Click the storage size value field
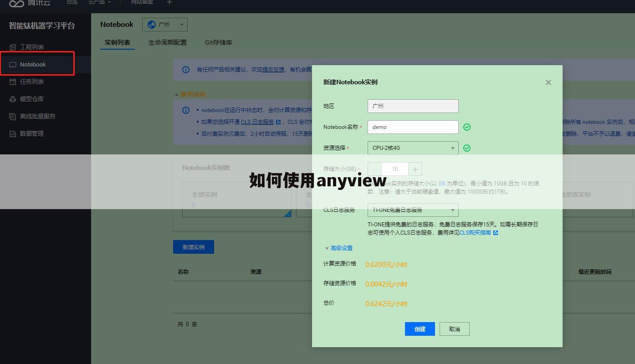 395,169
